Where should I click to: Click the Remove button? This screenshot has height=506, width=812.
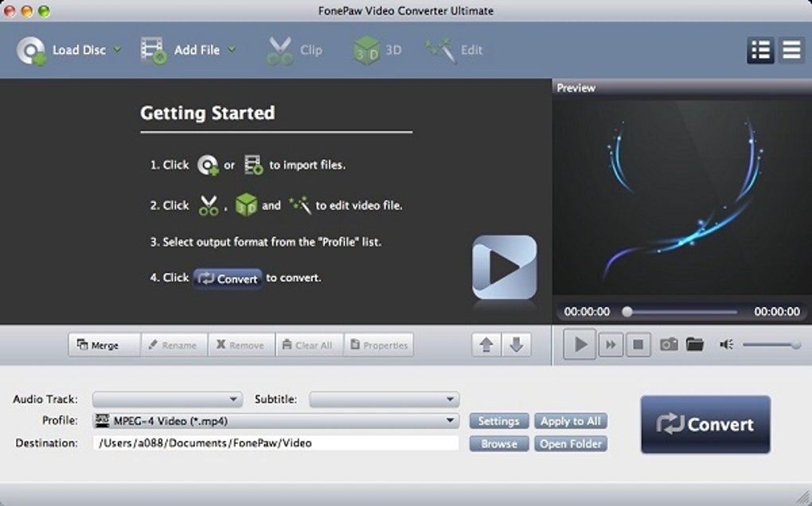241,344
